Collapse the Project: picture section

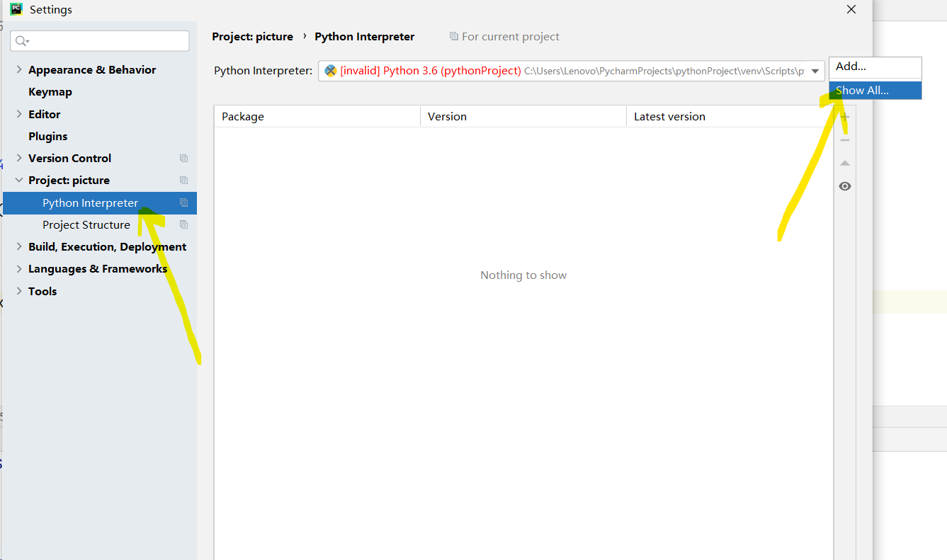coord(18,180)
